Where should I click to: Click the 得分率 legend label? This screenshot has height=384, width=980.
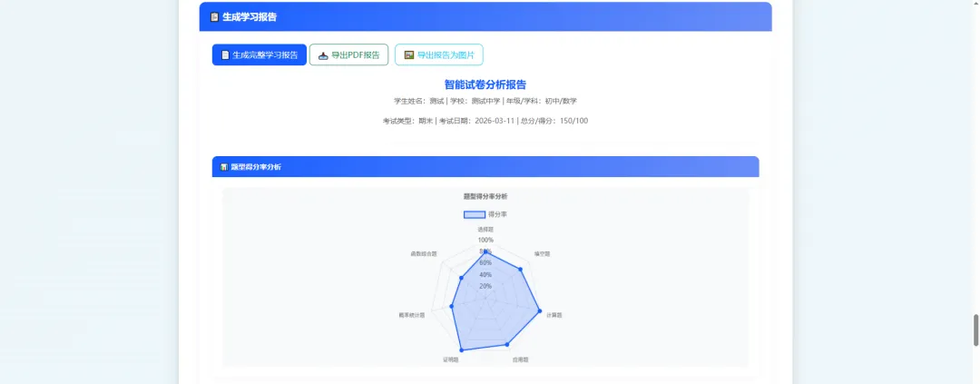pyautogui.click(x=497, y=214)
